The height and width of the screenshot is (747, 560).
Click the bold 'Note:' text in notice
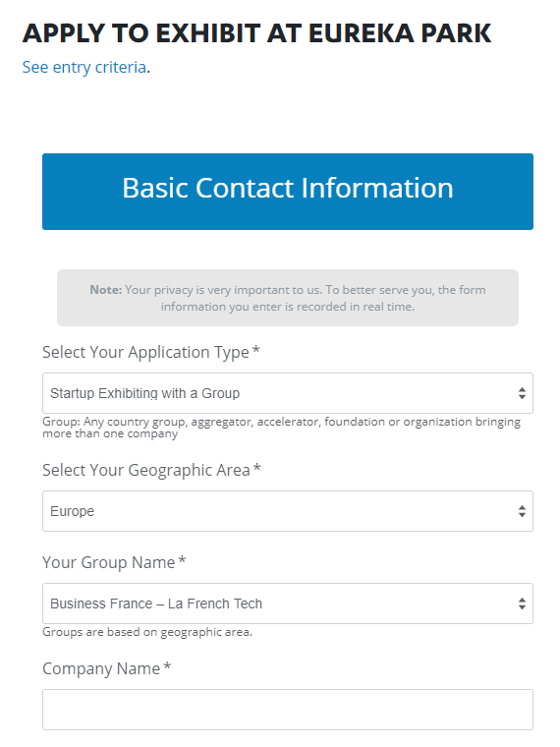(x=106, y=290)
